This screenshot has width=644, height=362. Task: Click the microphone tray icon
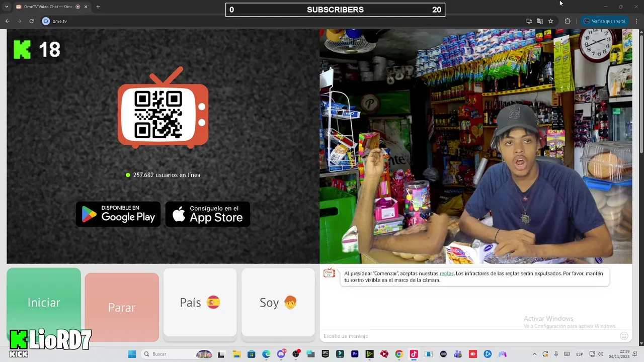coord(556,354)
